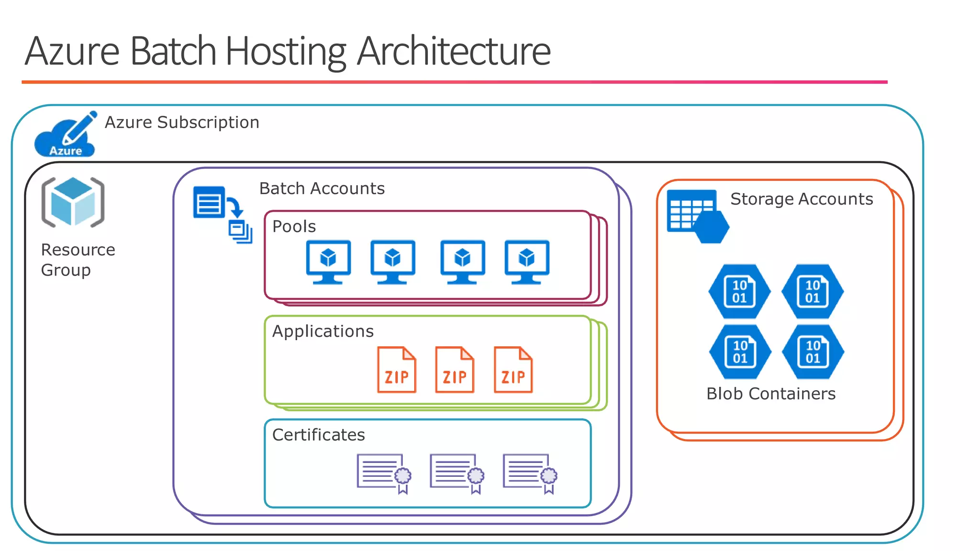The width and height of the screenshot is (980, 551).
Task: Click the top-right blob container hexagon
Action: (x=813, y=291)
